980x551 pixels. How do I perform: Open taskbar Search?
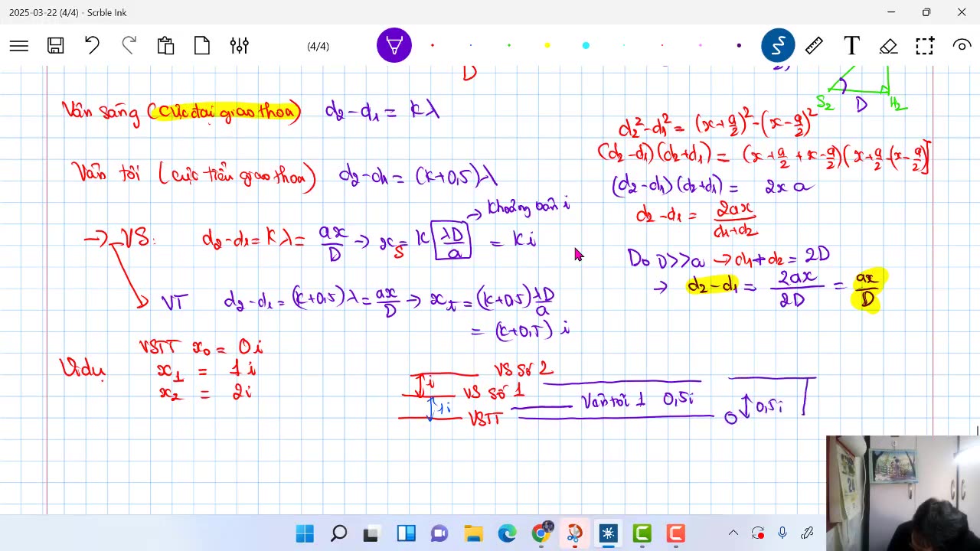(x=338, y=533)
